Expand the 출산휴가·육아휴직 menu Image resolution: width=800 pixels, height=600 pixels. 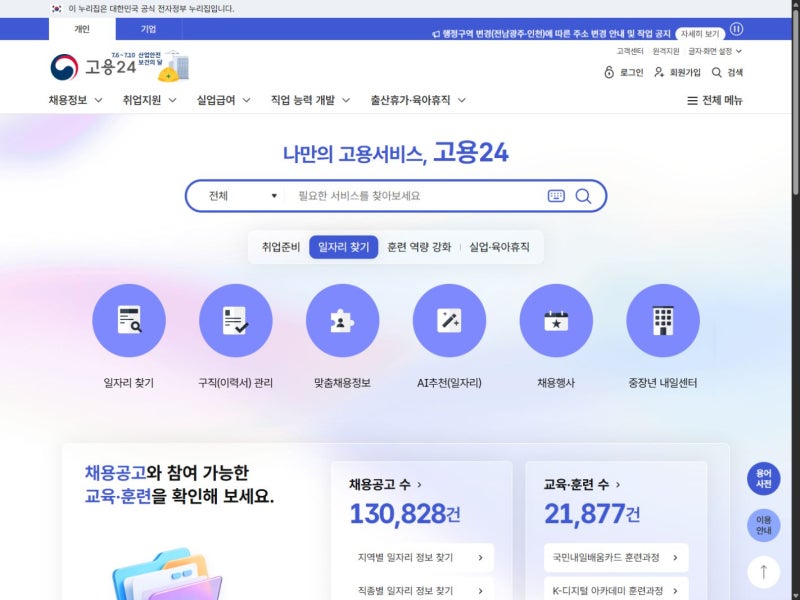[418, 101]
